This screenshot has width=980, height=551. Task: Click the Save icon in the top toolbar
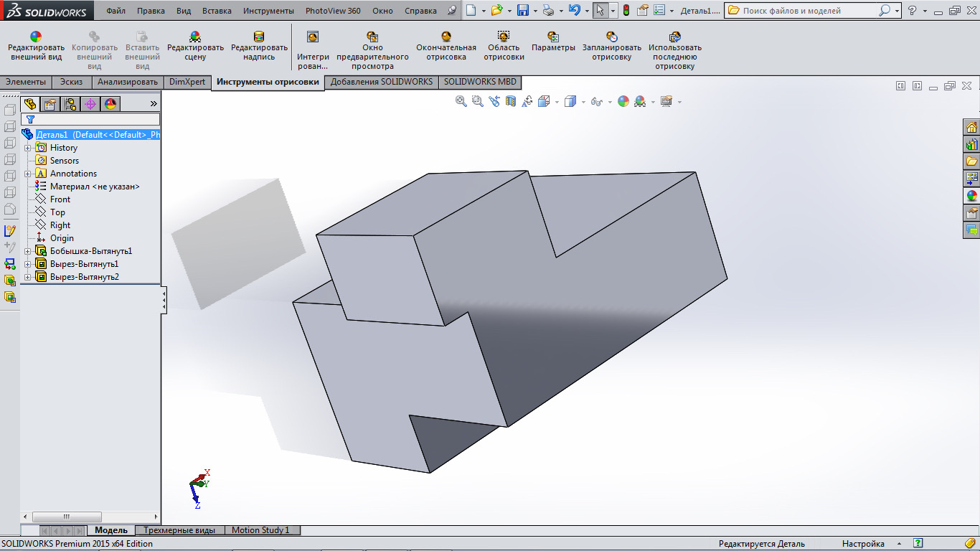(x=523, y=11)
